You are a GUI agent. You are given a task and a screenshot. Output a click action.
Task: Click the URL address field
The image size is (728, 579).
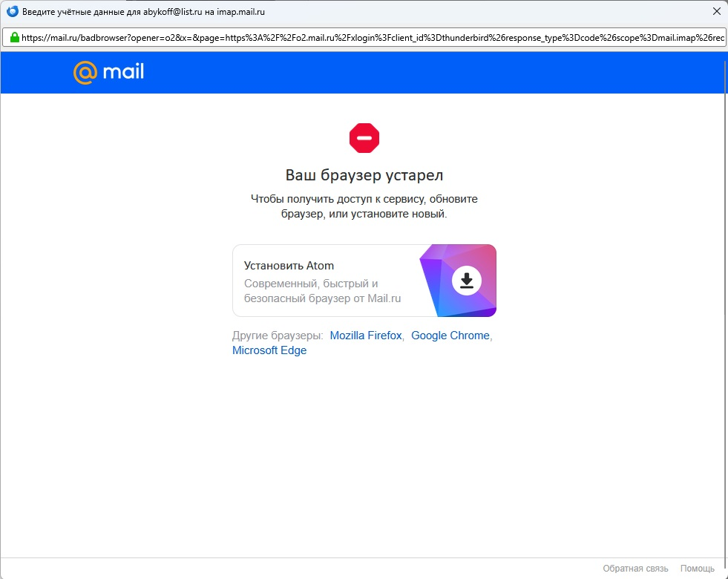tap(364, 38)
